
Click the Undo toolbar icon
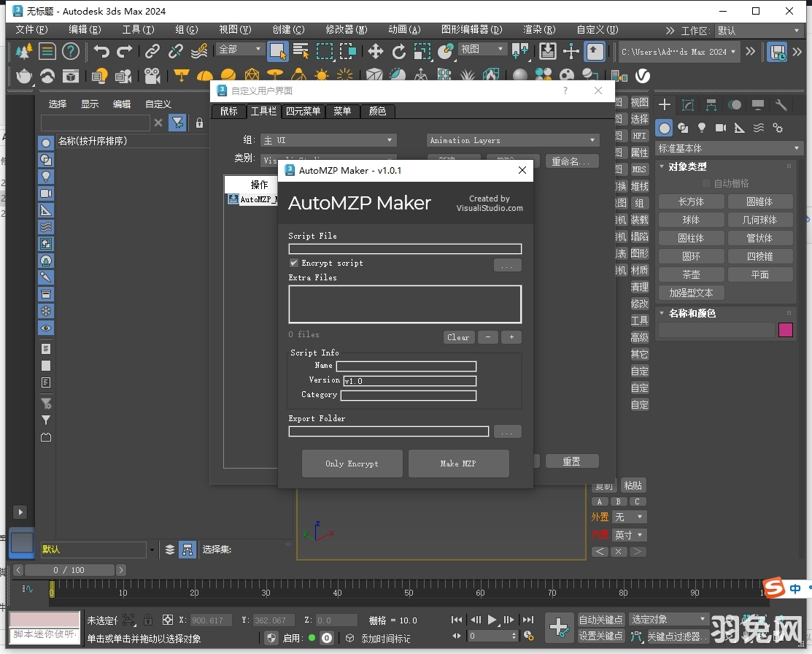(102, 51)
